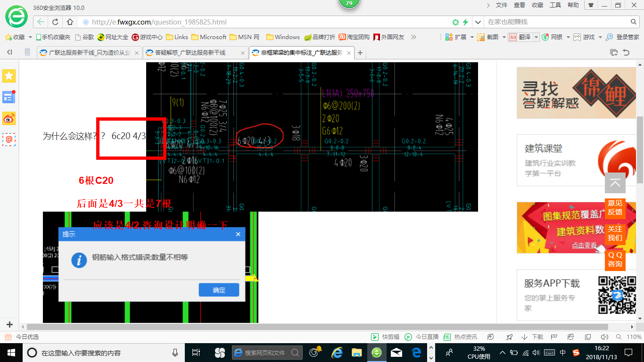Expand the dropdown arrow beside 翻译

click(536, 37)
